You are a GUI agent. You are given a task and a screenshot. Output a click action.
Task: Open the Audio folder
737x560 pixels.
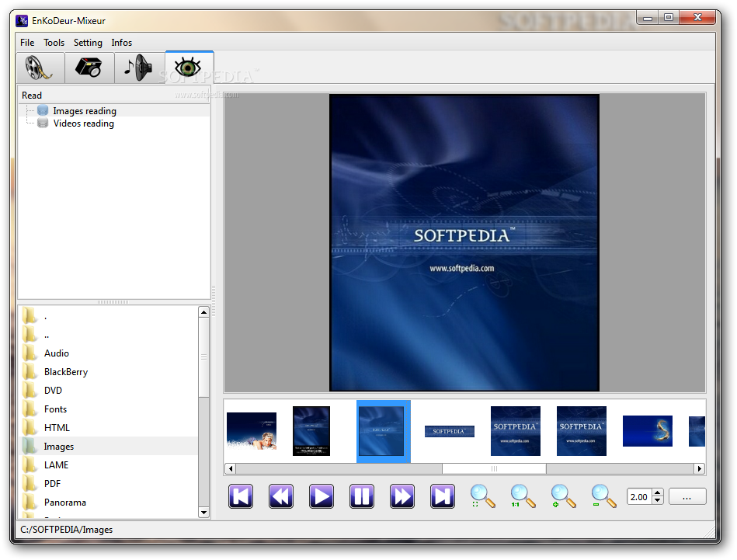point(57,353)
